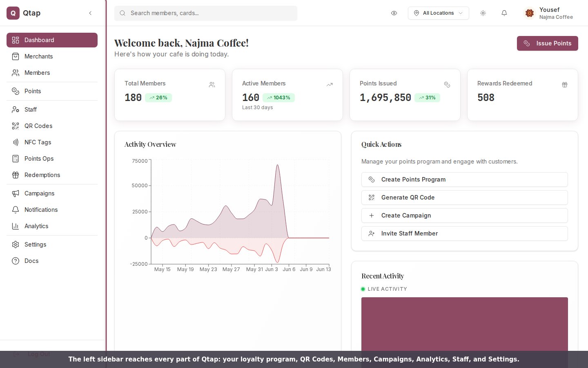The image size is (588, 368).
Task: Click the Points Issued coins icon
Action: point(447,85)
